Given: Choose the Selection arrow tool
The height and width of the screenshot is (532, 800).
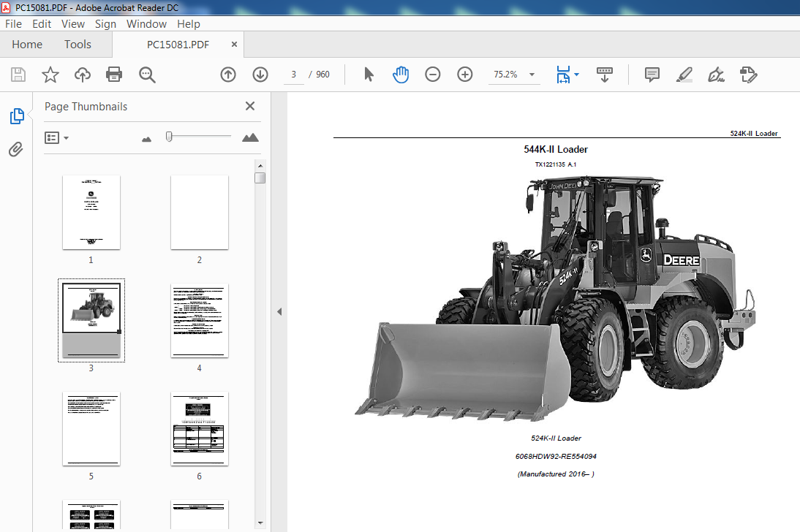Looking at the screenshot, I should (x=369, y=75).
